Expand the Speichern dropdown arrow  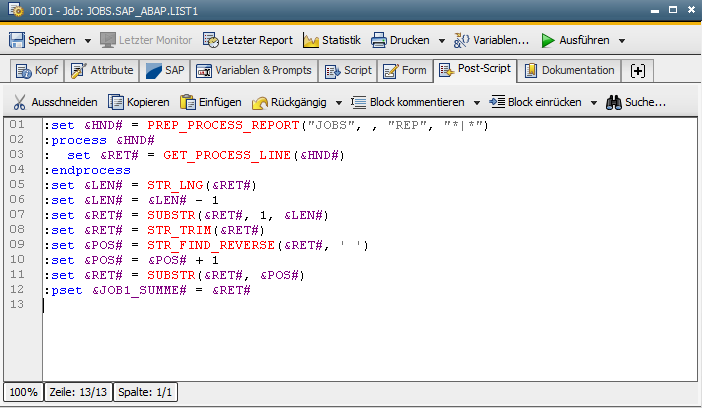pos(88,41)
